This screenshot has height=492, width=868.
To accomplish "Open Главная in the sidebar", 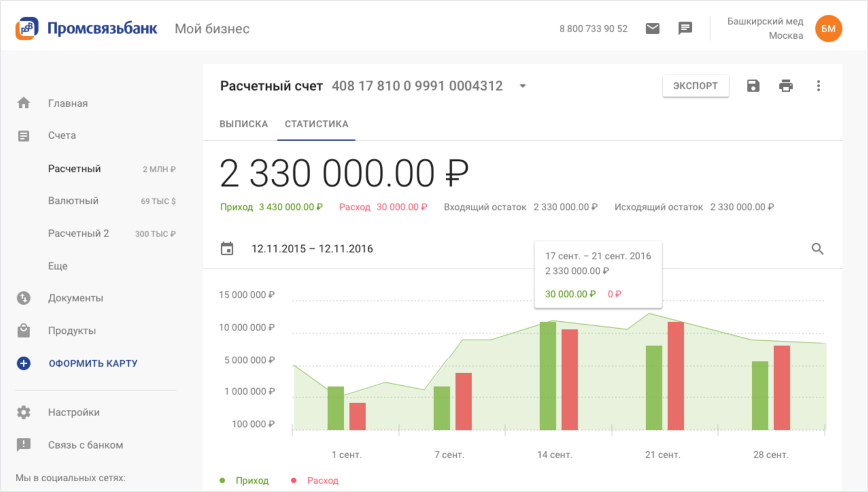I will [68, 103].
